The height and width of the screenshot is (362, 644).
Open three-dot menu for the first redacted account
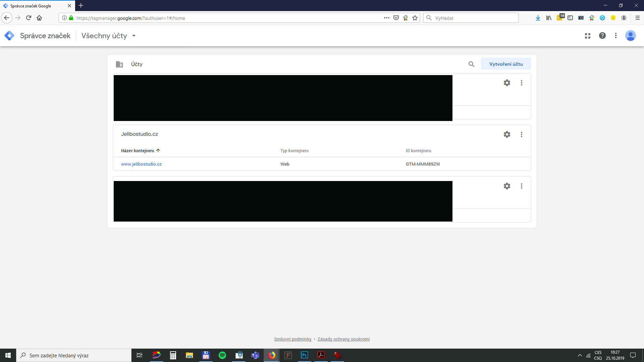[x=522, y=83]
